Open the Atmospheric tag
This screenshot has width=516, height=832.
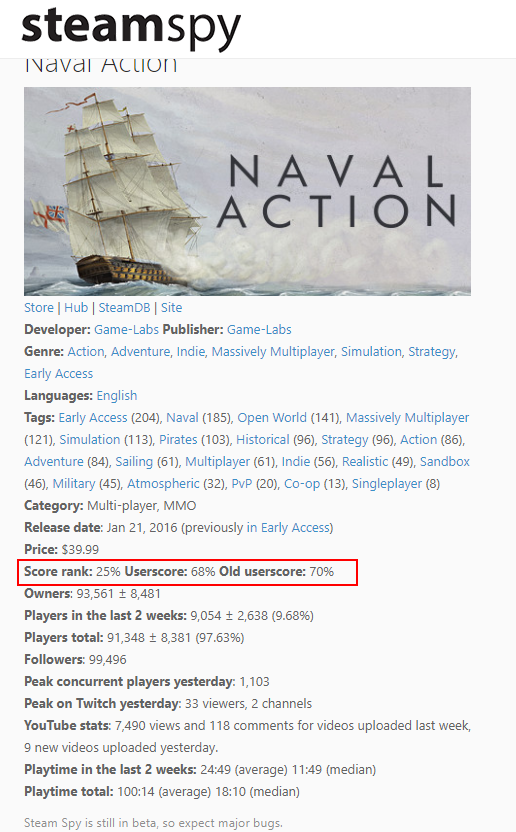coord(164,484)
